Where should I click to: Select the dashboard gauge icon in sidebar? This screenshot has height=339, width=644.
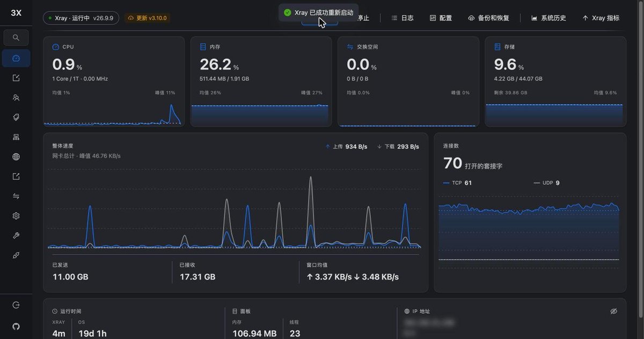point(16,58)
